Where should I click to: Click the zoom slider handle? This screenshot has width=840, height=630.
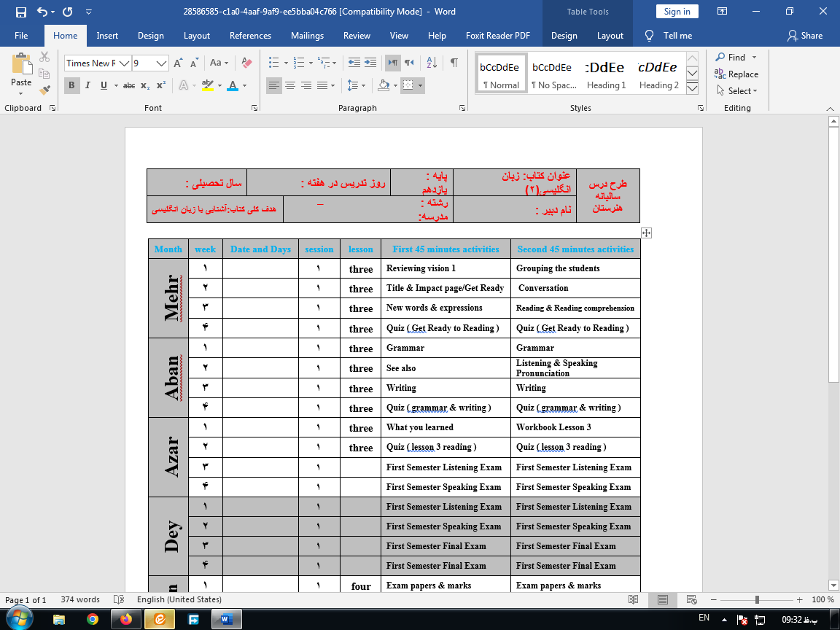pyautogui.click(x=757, y=599)
